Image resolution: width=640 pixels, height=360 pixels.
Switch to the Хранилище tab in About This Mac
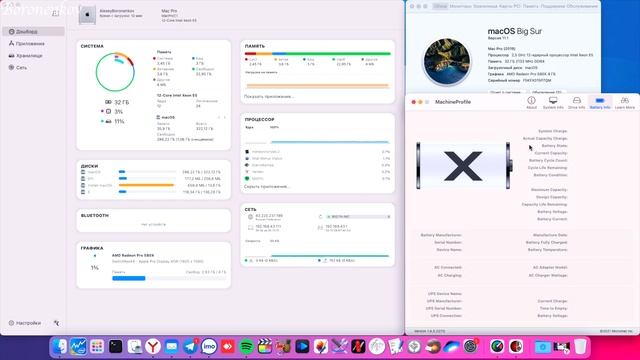[485, 6]
